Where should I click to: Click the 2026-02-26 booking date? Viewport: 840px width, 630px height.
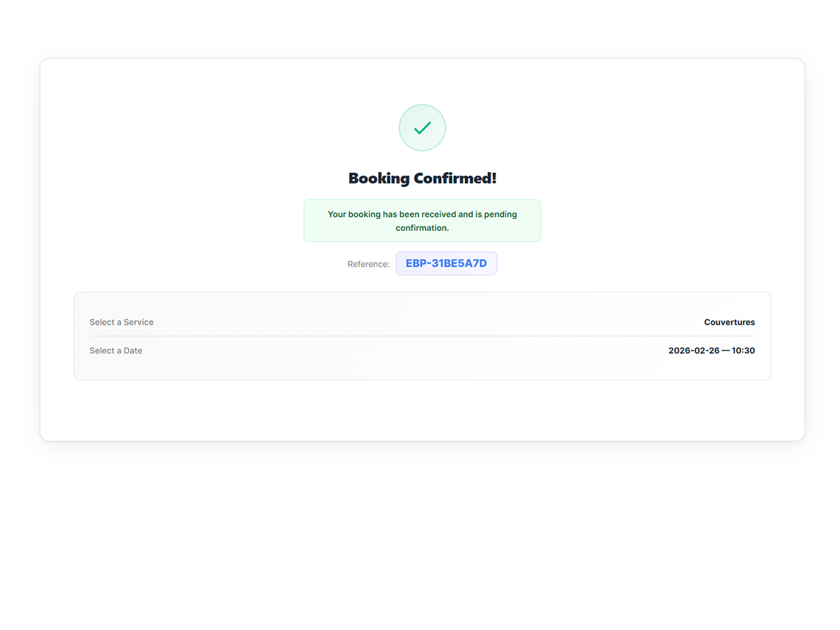click(x=694, y=351)
